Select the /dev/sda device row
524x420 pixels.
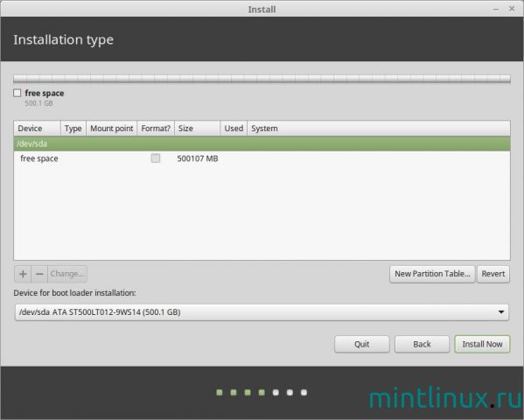262,143
